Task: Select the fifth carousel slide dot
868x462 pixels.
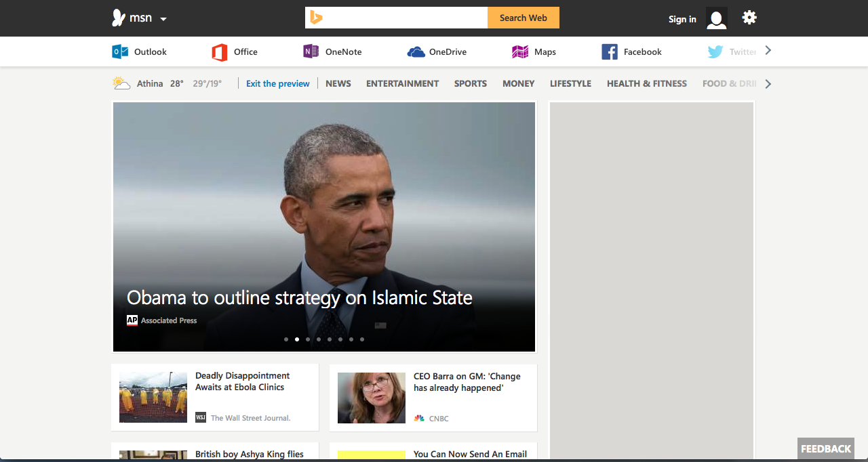Action: (330, 339)
